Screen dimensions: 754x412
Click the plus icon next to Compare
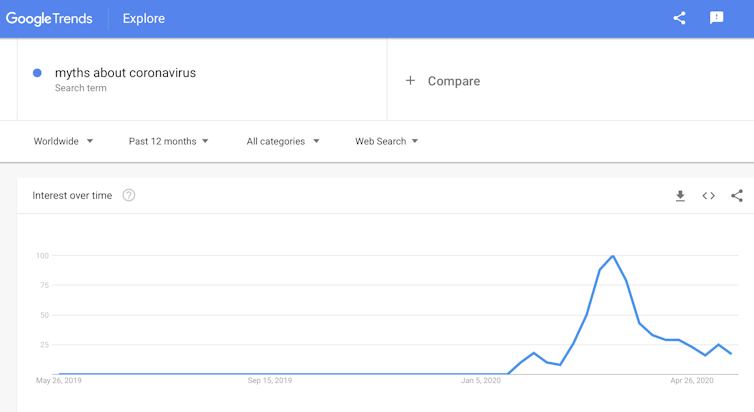click(x=410, y=81)
